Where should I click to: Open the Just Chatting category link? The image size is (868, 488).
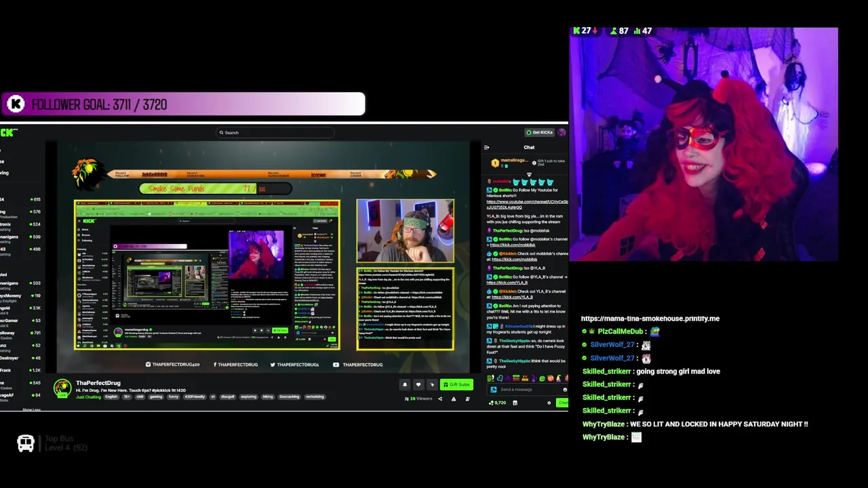(88, 397)
